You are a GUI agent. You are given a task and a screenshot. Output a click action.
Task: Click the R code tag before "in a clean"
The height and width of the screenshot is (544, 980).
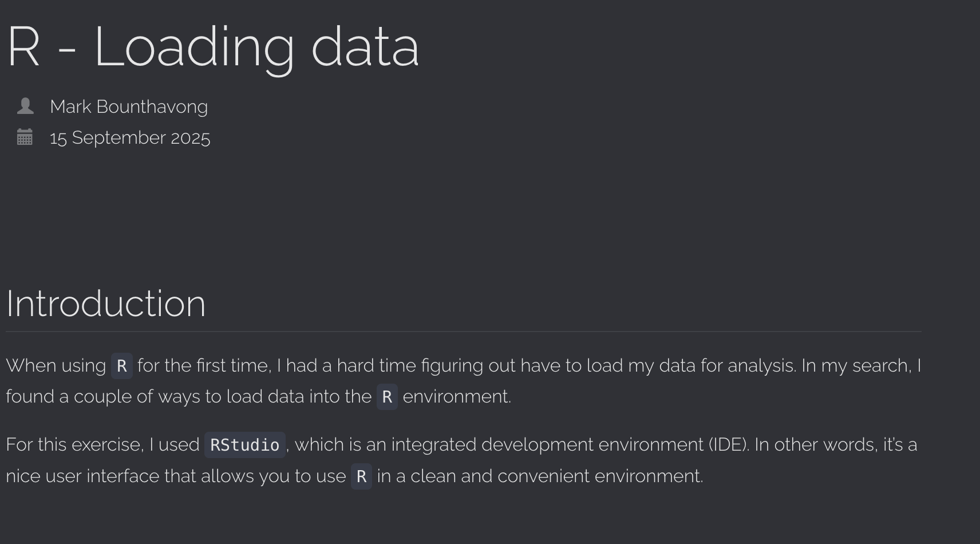(361, 476)
